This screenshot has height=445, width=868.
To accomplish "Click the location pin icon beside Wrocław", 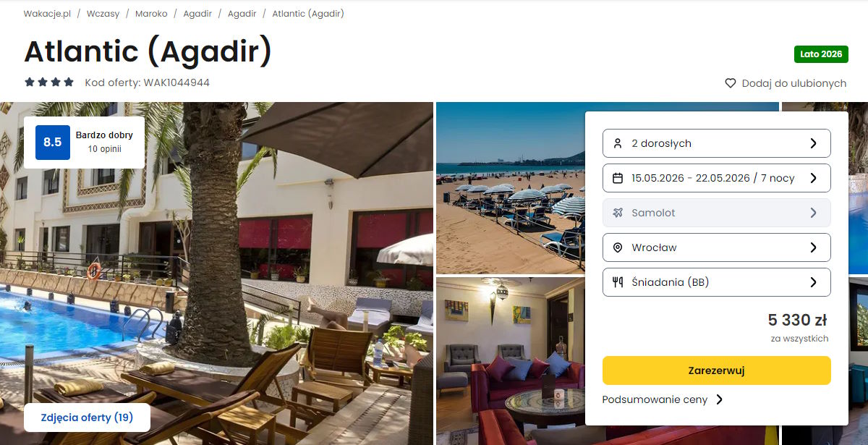I will (618, 247).
